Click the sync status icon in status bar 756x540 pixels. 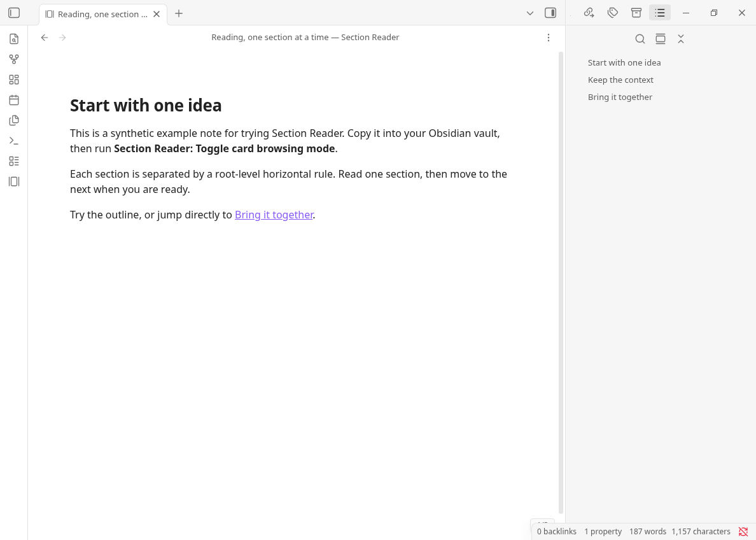click(x=743, y=531)
